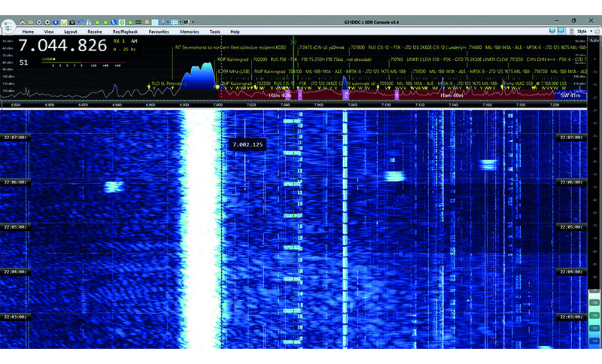602x364 pixels.
Task: Switch to the Receive tab
Action: [95, 32]
